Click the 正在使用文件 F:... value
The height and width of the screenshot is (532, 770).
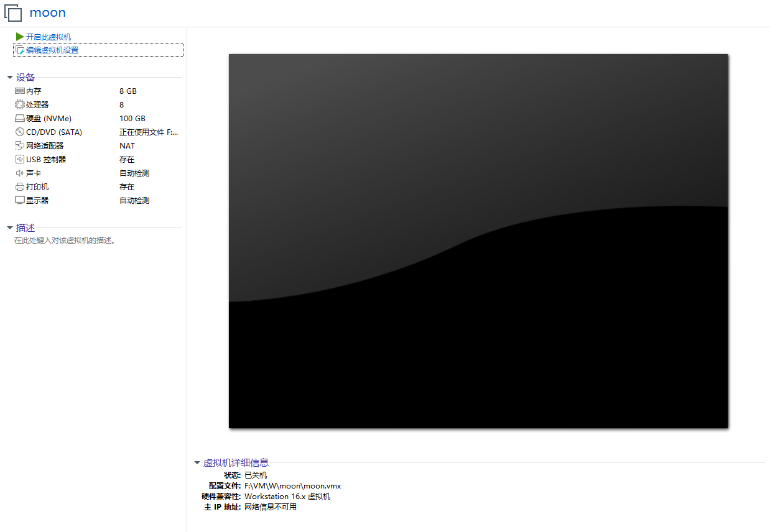tap(149, 132)
